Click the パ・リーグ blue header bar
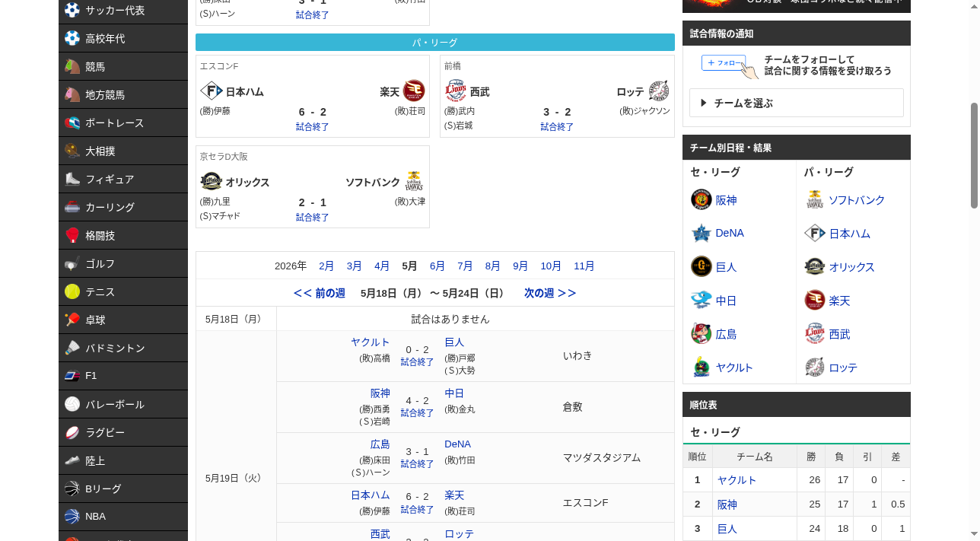Screen dimensions: 980x541 [435, 43]
